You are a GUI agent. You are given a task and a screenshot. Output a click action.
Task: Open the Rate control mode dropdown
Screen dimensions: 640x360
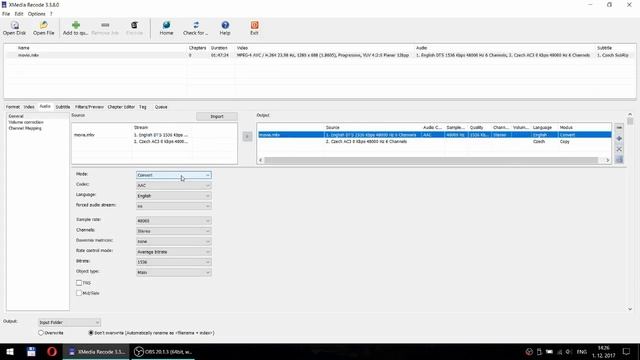(x=173, y=252)
